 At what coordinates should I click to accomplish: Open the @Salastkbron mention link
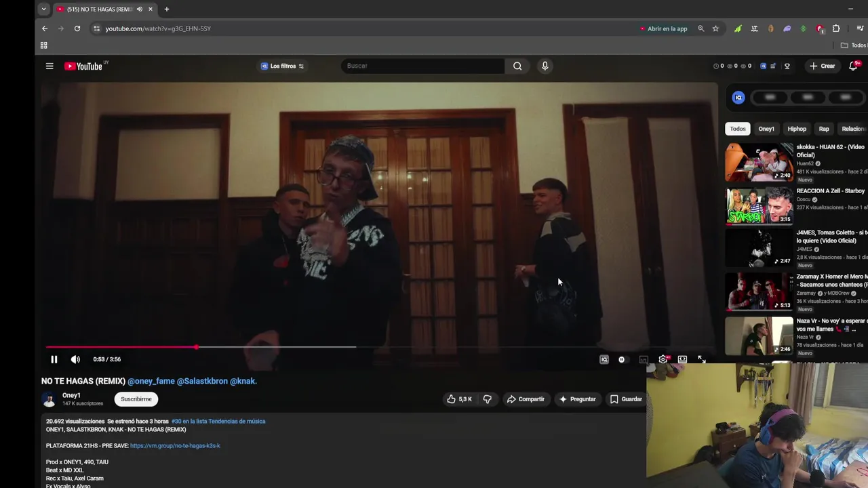click(202, 381)
